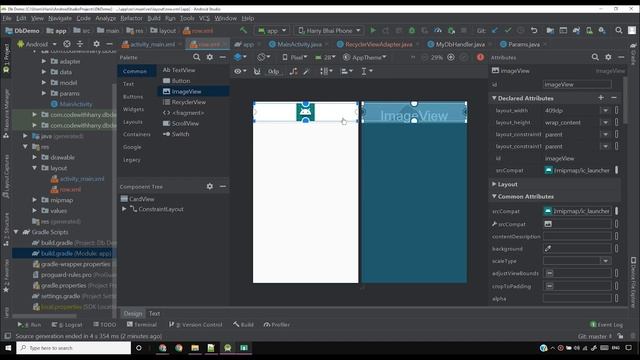
Task: Search attributes with the magnifier icon
Action: pyautogui.click(x=595, y=57)
